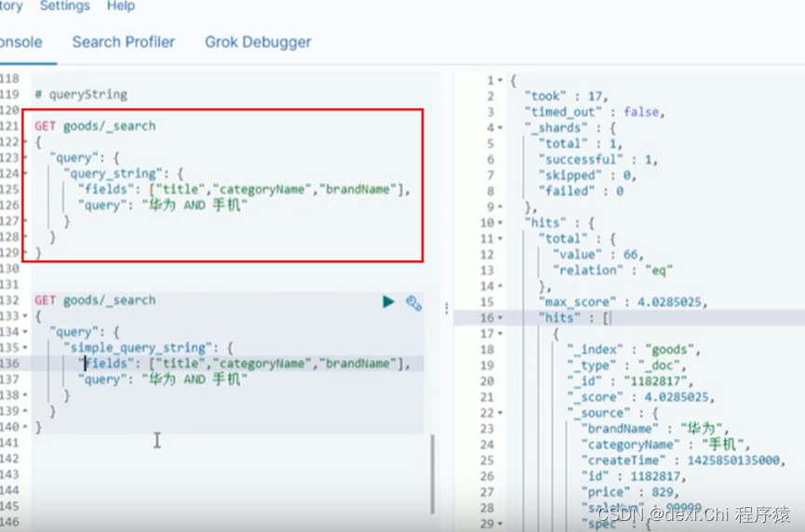805x532 pixels.
Task: Switch to the Search Profiler tab
Action: tap(123, 42)
